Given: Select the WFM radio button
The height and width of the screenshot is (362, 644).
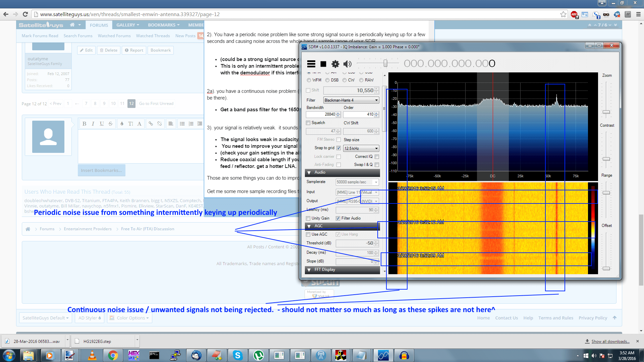Looking at the screenshot, I should click(309, 80).
